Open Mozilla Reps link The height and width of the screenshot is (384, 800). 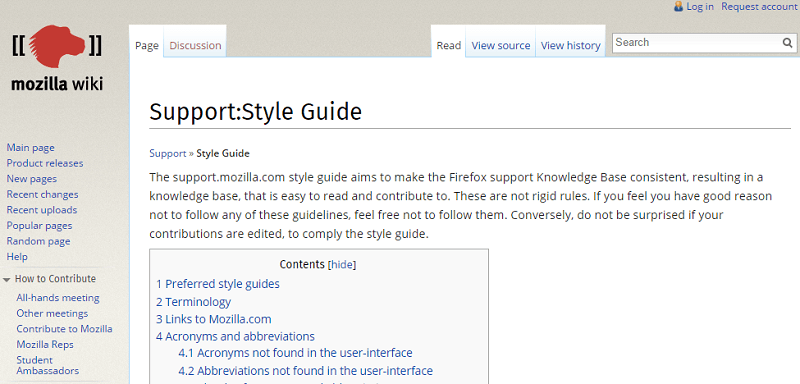(45, 345)
